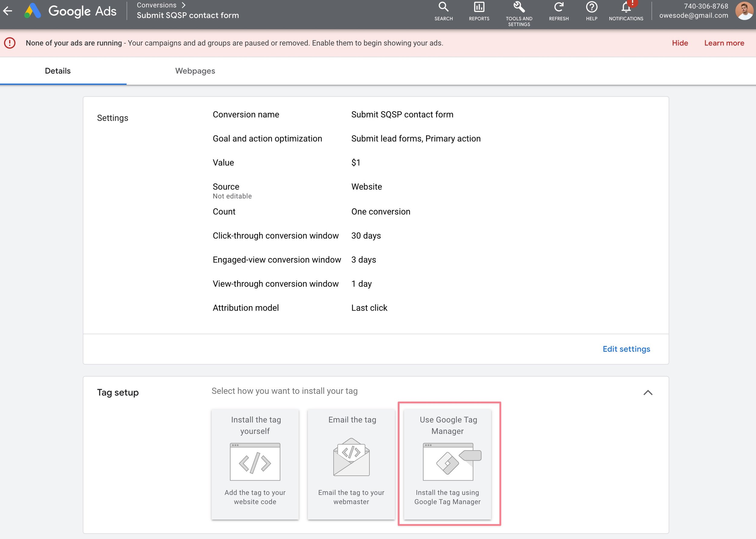Image resolution: width=756 pixels, height=539 pixels.
Task: Click the red alert warning icon
Action: (x=10, y=43)
